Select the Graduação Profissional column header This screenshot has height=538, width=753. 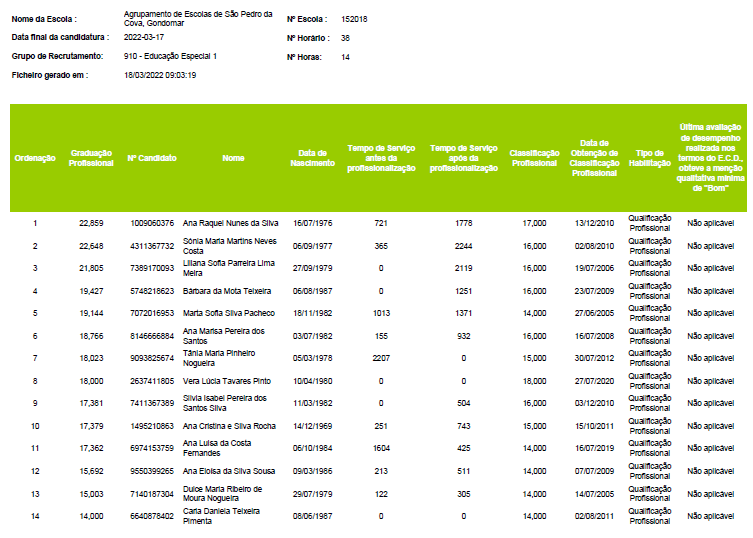(x=91, y=158)
